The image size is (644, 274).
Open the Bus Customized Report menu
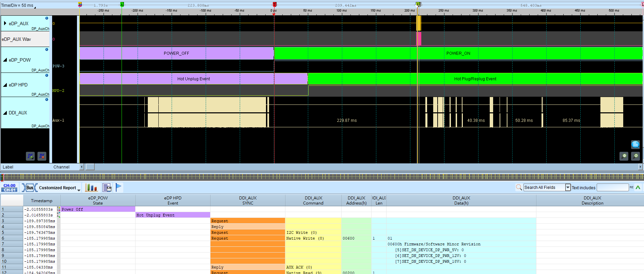[x=51, y=188]
